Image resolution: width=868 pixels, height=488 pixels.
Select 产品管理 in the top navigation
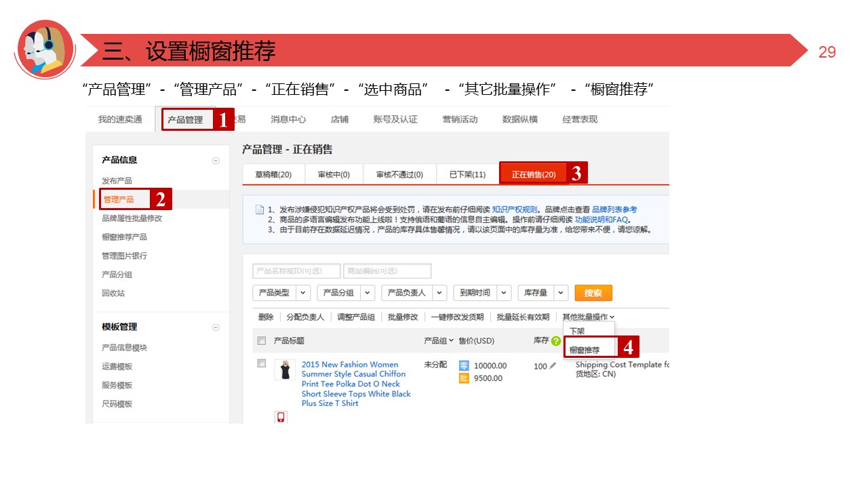point(185,120)
